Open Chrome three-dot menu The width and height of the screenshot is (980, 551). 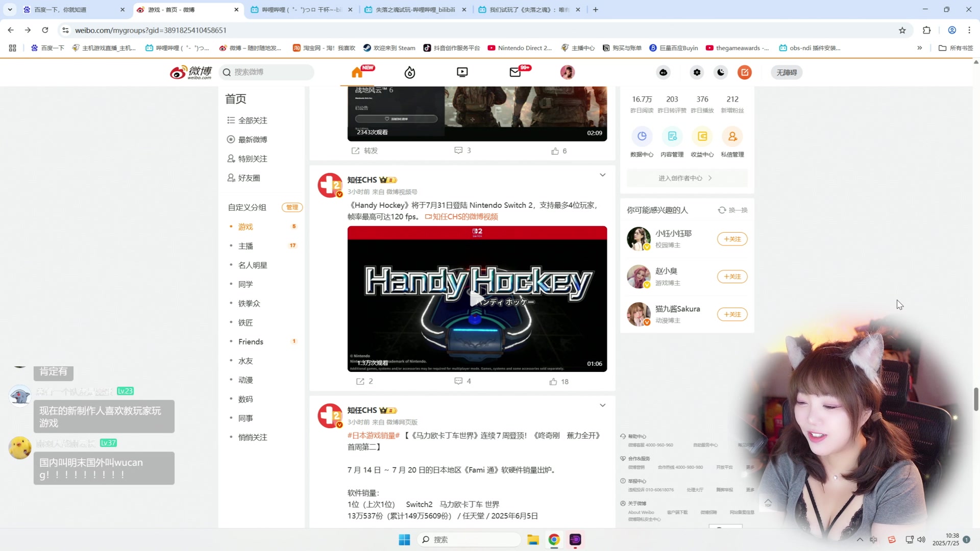tap(969, 30)
